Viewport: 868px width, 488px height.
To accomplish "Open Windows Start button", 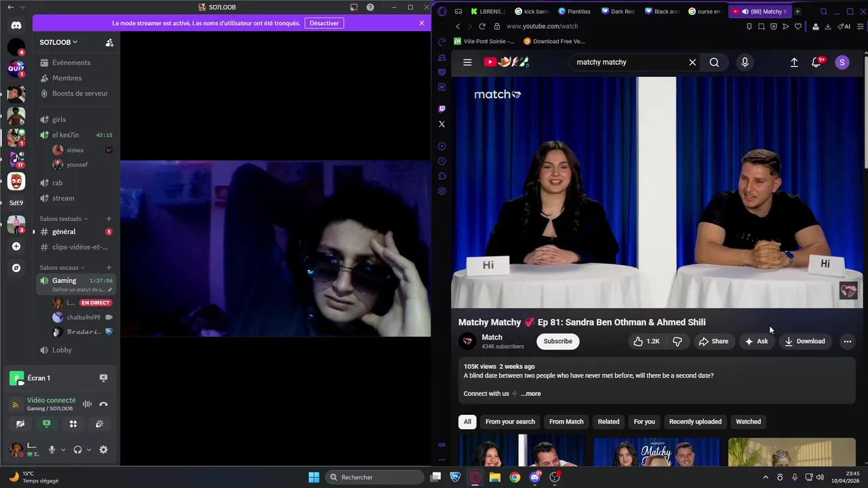I will click(x=314, y=477).
